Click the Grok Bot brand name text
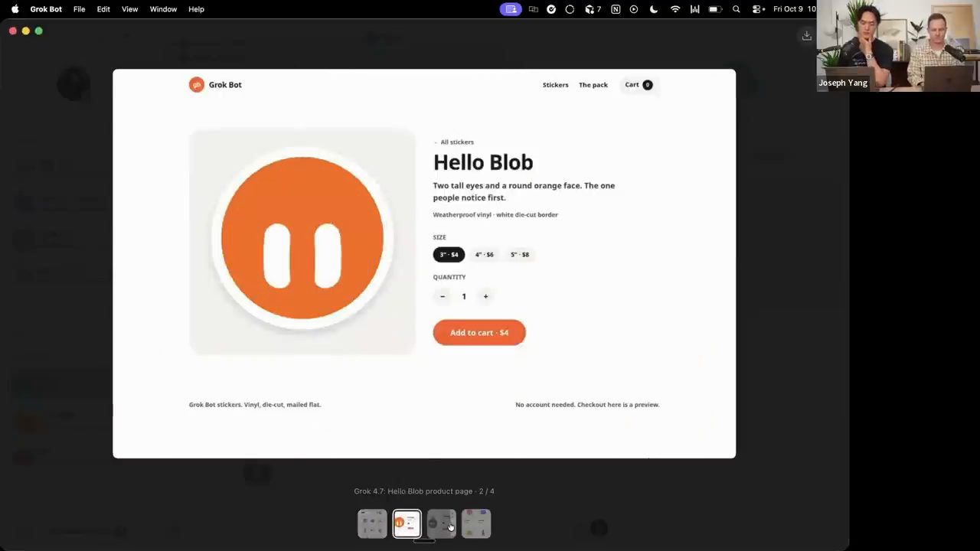980x551 pixels. 225,85
